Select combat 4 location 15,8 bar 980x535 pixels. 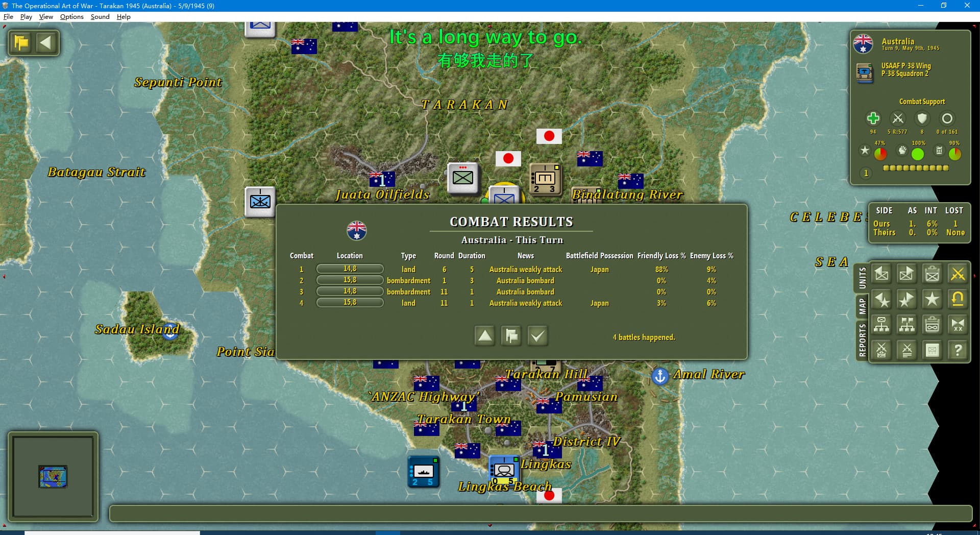350,303
